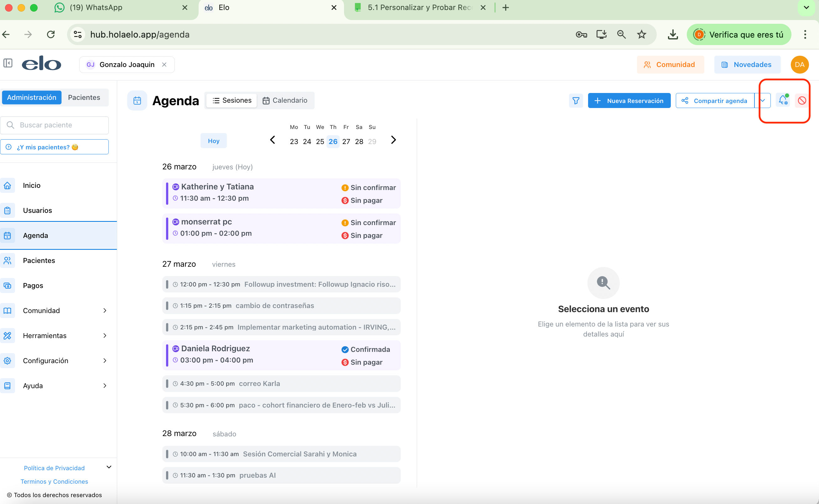Screen dimensions: 819x504
Task: Click the Agenda calendar icon beside title
Action: pos(137,100)
